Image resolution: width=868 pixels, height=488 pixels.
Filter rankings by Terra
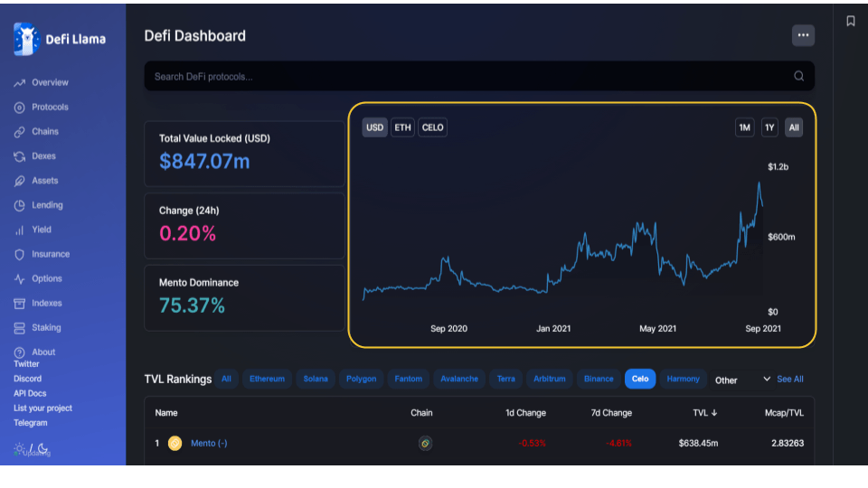(x=506, y=379)
